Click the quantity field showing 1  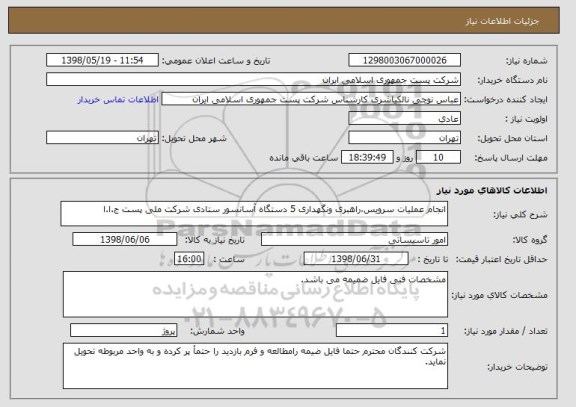tap(392, 331)
